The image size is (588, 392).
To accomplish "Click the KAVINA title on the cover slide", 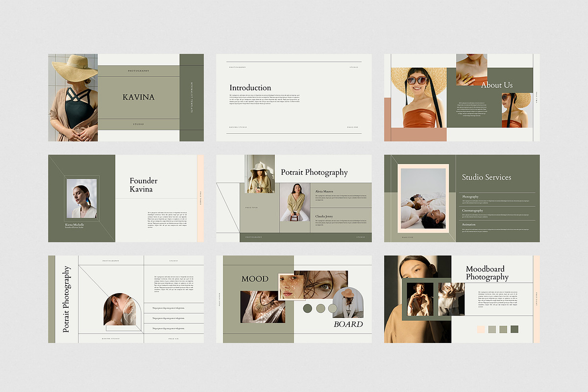I will point(139,97).
